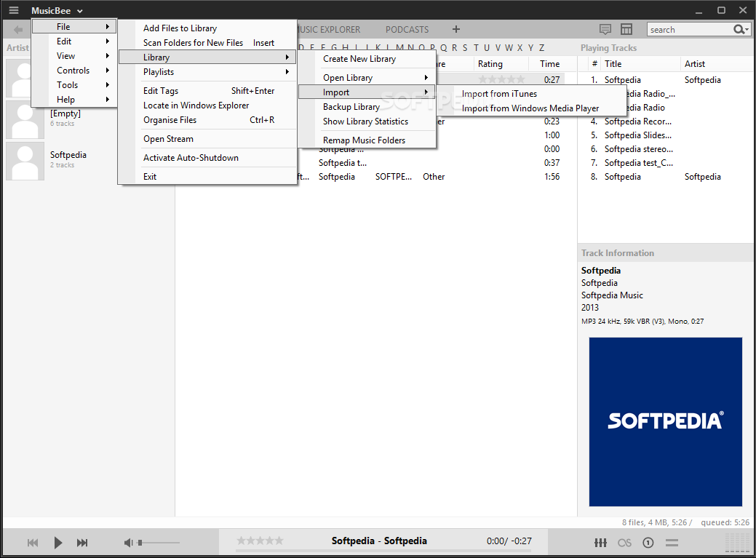Expand the Import submenu
756x558 pixels.
367,92
